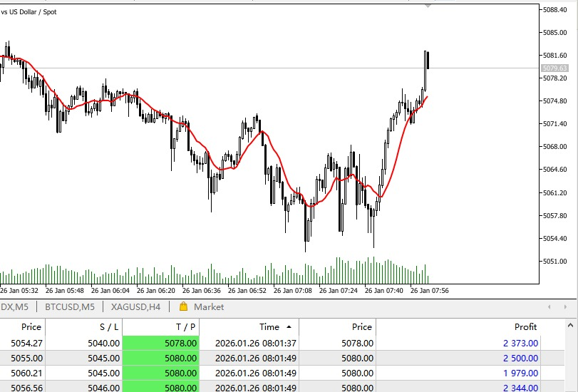This screenshot has height=392, width=578.
Task: Select the green take profit cell 5078.00
Action: 161,343
